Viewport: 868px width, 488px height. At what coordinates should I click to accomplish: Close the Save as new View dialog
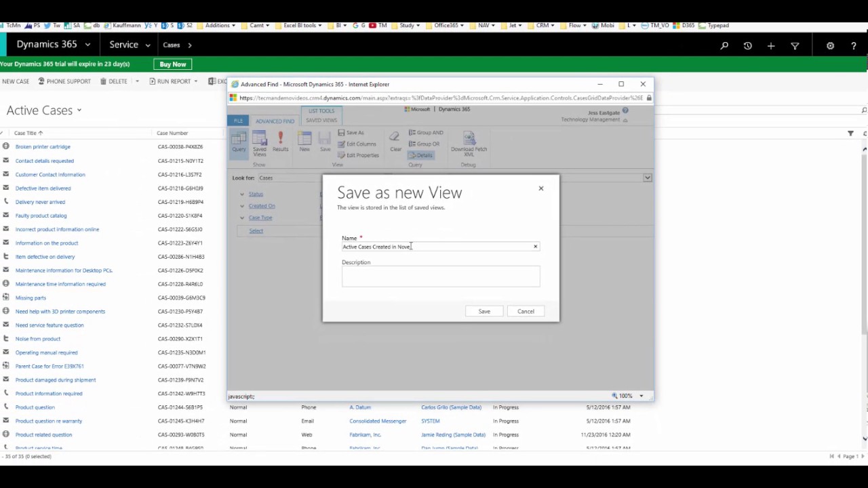[x=541, y=188]
